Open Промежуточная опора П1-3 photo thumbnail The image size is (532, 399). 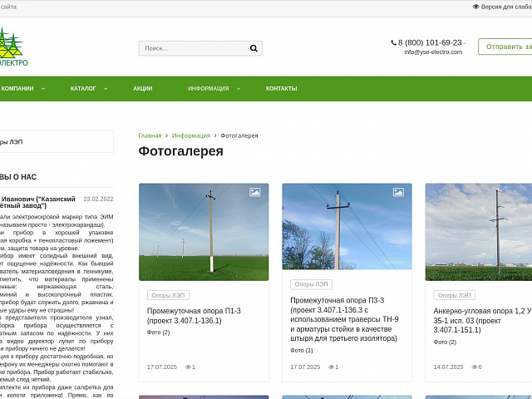point(204,232)
